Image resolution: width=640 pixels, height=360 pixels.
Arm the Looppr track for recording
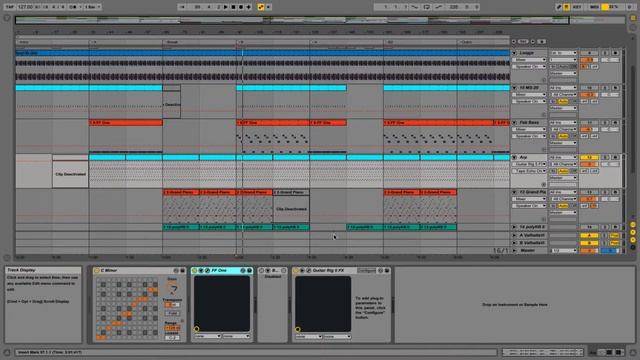pyautogui.click(x=615, y=53)
